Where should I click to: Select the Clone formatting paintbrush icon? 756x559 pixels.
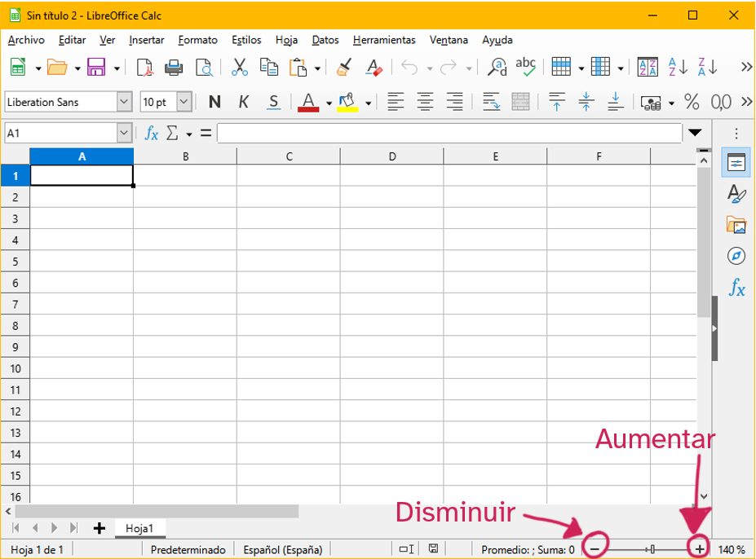click(344, 68)
